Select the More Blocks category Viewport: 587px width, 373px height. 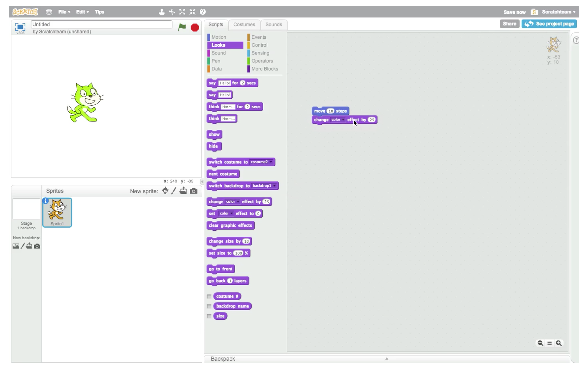tap(264, 69)
